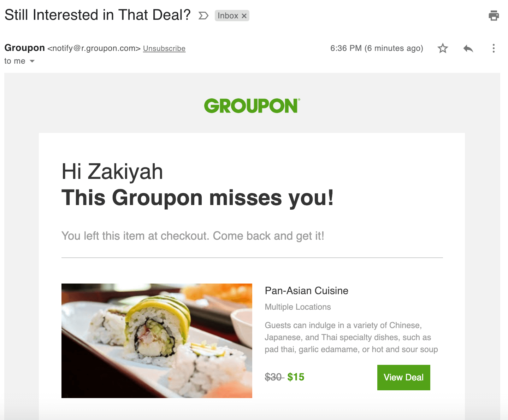Click the reply arrow icon
The height and width of the screenshot is (420, 508).
pyautogui.click(x=468, y=48)
